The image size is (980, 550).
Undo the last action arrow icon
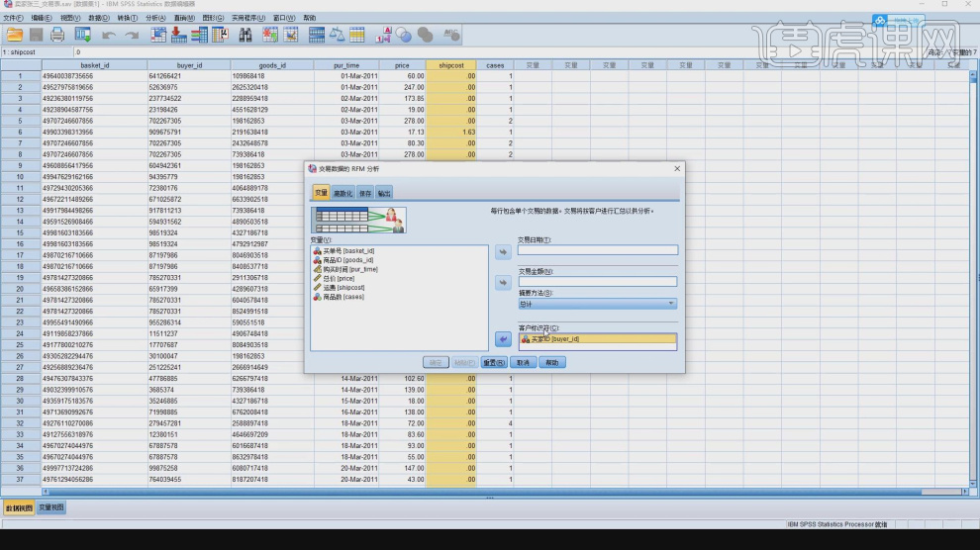[x=109, y=36]
